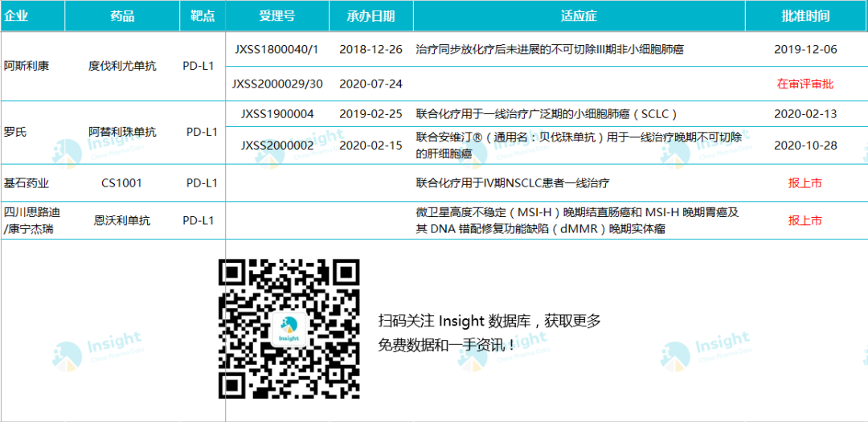Click the 药品 column header

[122, 16]
